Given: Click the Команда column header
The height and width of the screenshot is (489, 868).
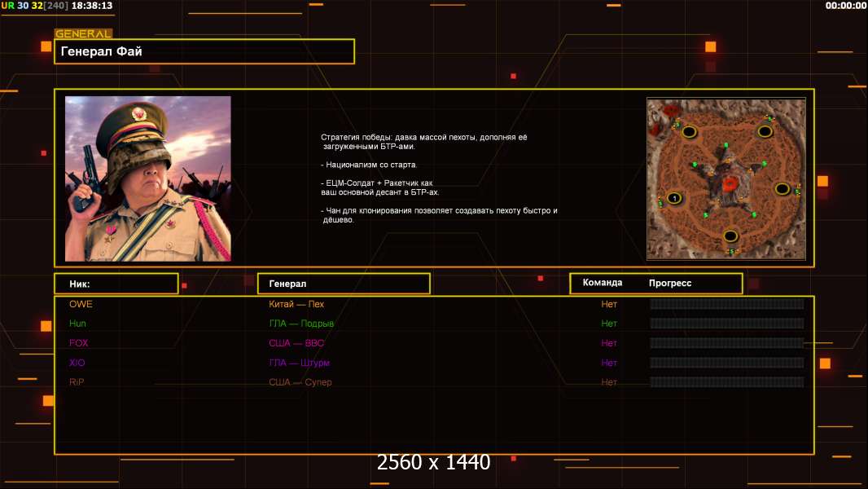Looking at the screenshot, I should [x=603, y=283].
